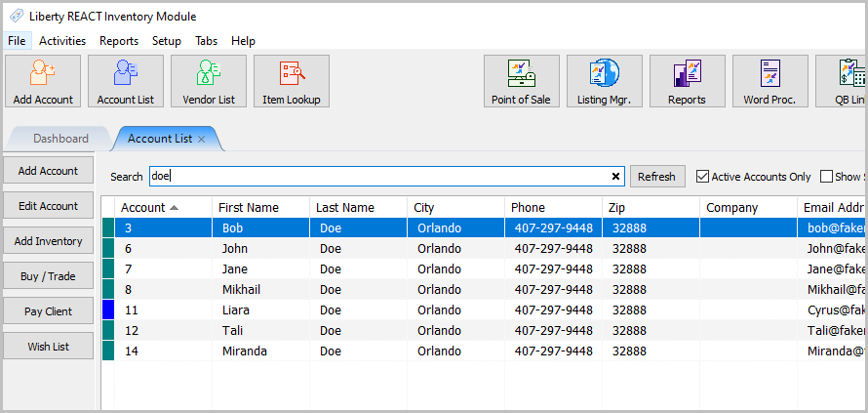
Task: Click the blue status marker for account 11
Action: point(108,310)
